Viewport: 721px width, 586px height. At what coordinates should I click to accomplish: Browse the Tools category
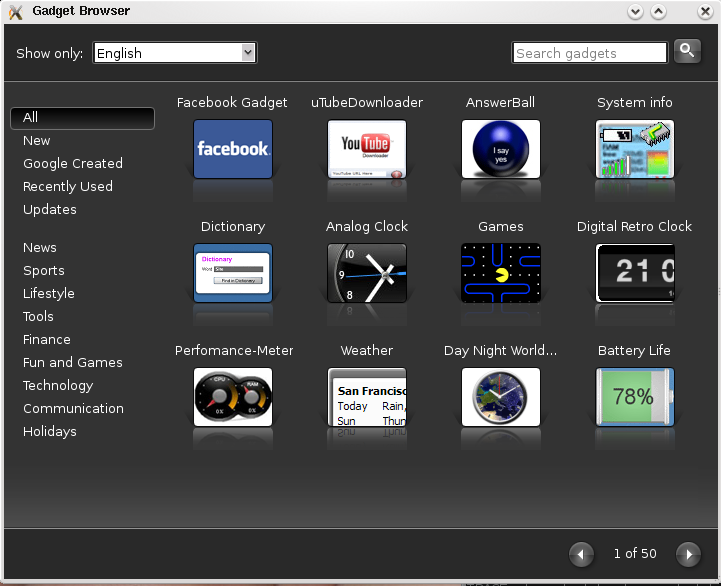tap(38, 317)
